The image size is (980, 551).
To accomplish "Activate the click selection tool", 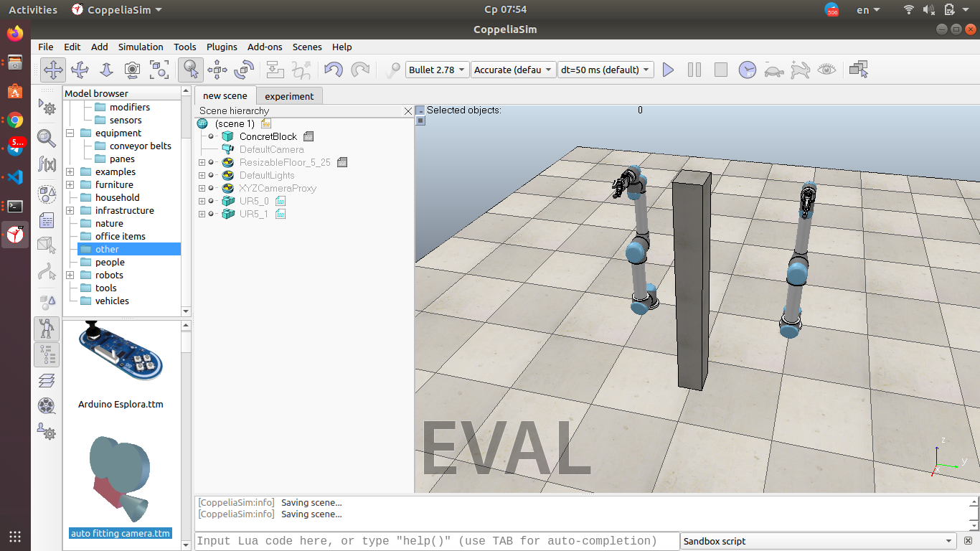I will (190, 70).
